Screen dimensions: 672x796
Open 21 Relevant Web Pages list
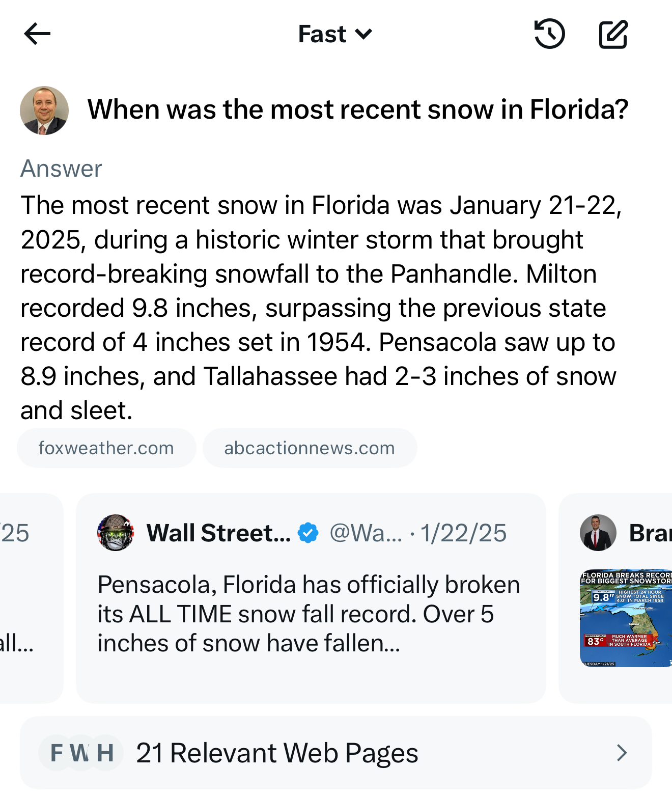(277, 753)
